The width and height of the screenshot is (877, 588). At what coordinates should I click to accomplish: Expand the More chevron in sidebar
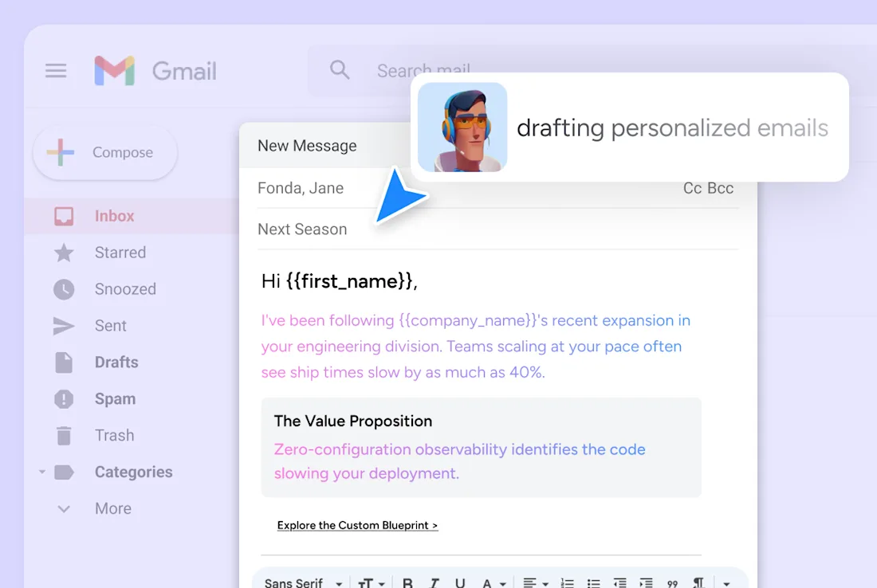pyautogui.click(x=64, y=508)
